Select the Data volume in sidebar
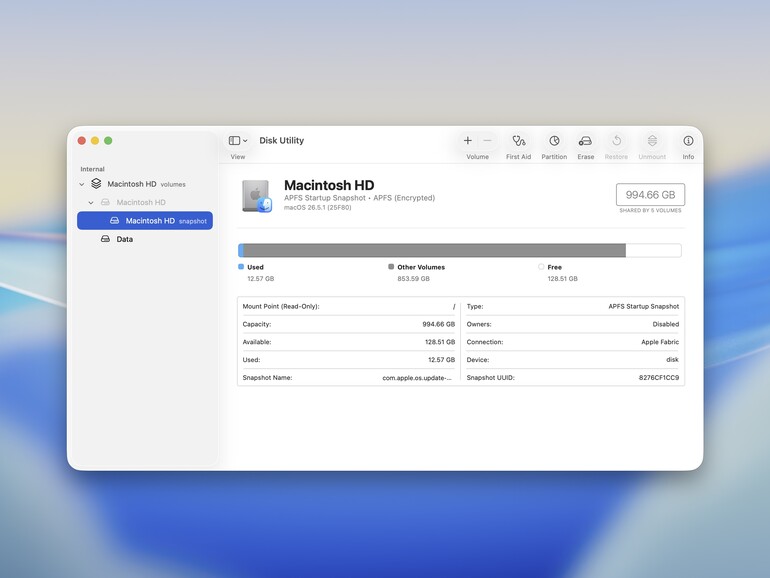The height and width of the screenshot is (578, 770). tap(145, 239)
